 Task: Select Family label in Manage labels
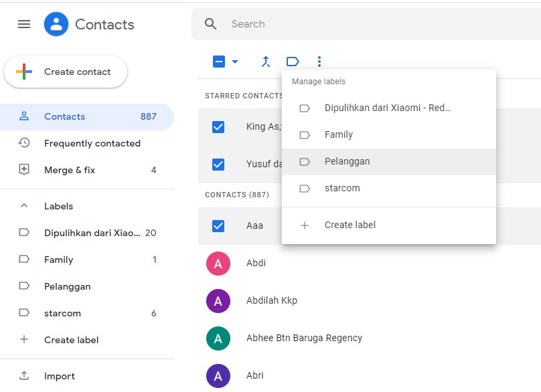click(338, 134)
